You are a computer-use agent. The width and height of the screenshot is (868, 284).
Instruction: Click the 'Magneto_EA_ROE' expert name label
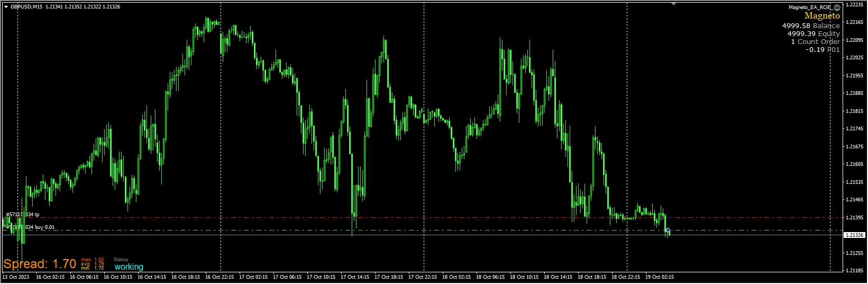[x=810, y=7]
